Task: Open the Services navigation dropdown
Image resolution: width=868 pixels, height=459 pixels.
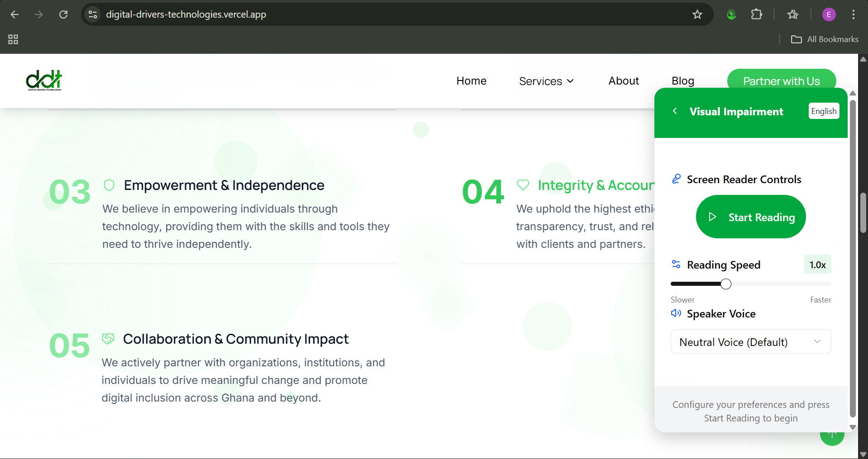Action: [546, 81]
